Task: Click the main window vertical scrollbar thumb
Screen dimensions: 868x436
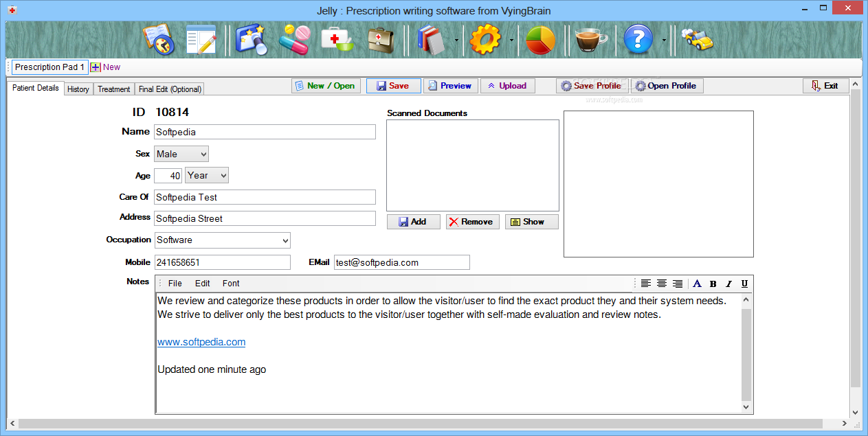Action: 856,238
